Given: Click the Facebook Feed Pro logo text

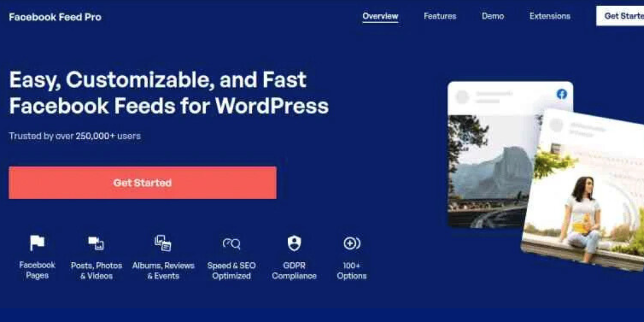Looking at the screenshot, I should point(55,17).
